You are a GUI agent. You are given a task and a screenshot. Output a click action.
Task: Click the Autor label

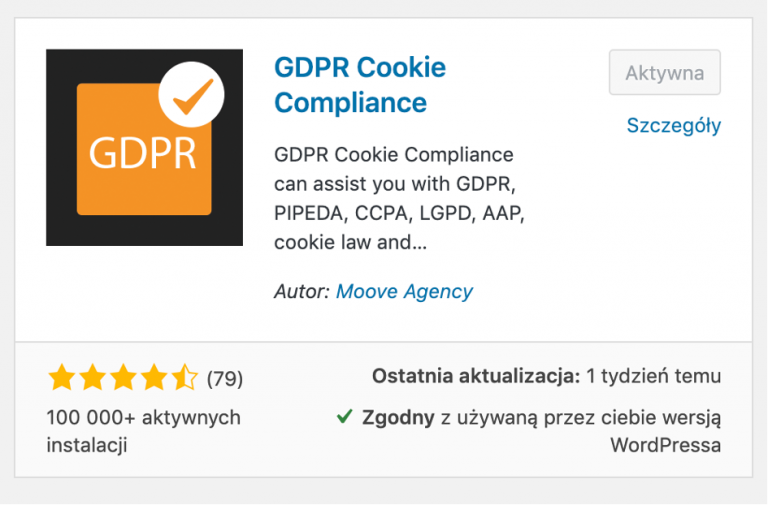click(x=302, y=291)
